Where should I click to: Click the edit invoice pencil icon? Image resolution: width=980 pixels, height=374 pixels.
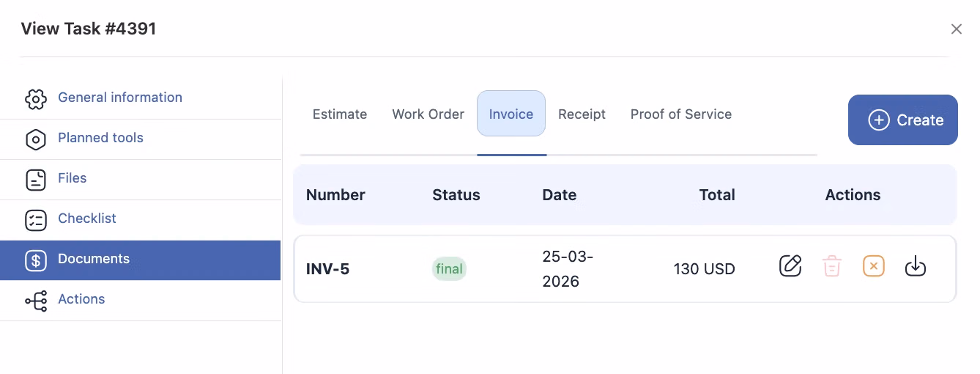tap(790, 265)
